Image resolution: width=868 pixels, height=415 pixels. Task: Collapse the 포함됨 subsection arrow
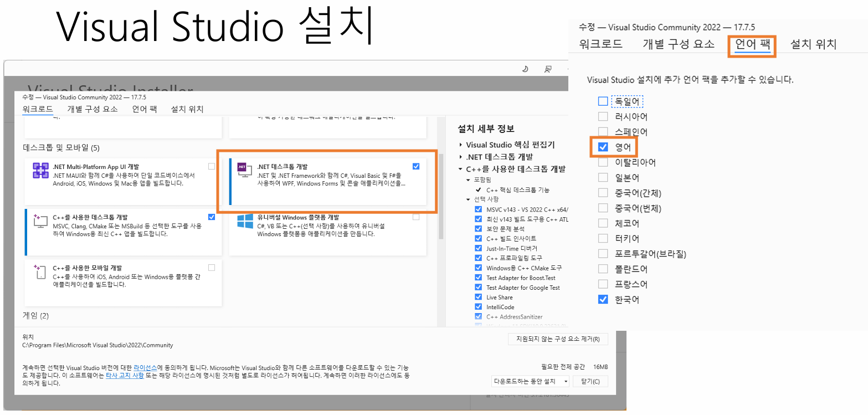pos(468,180)
